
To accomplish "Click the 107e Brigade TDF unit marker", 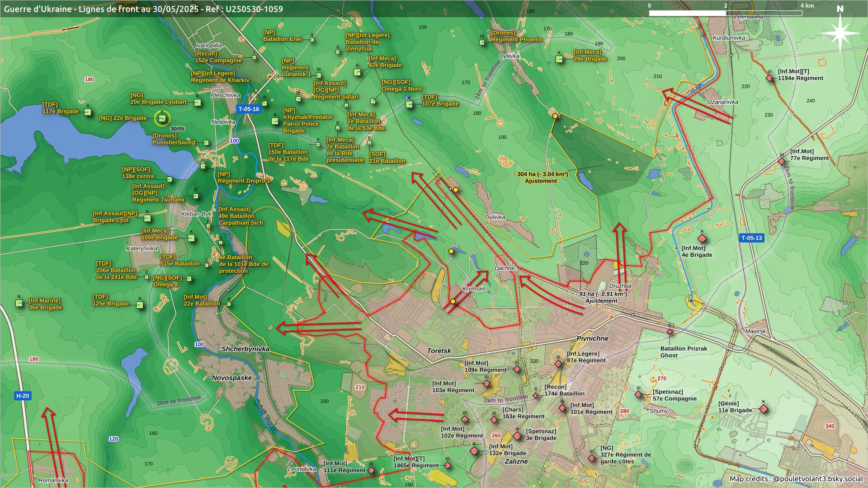I will 409,104.
